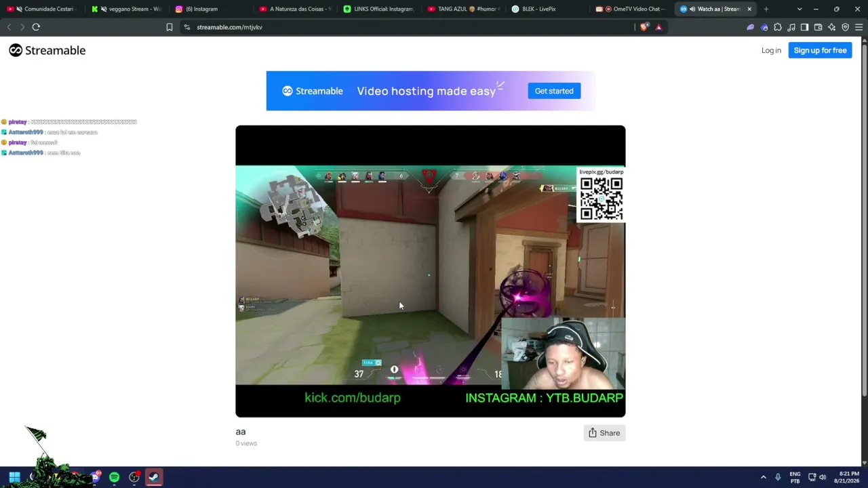
Task: Click the address bar showing streamable.com/mtjvkv
Action: [x=407, y=27]
